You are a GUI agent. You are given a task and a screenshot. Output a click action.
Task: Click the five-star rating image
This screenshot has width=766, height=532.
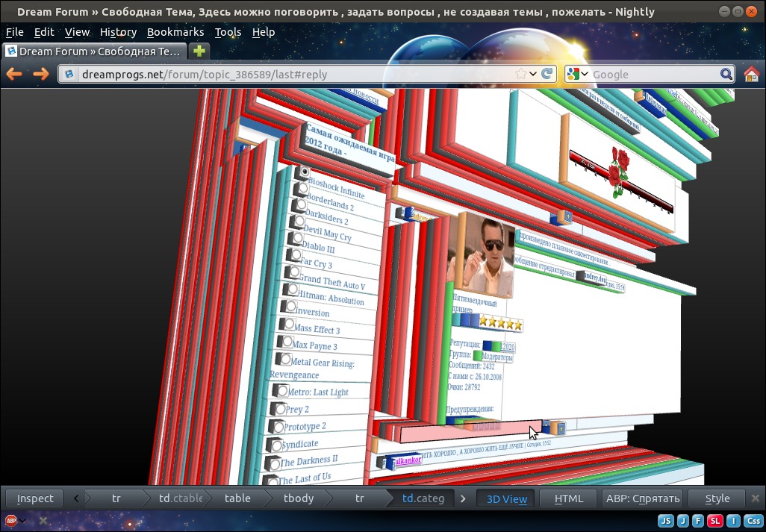(x=501, y=323)
